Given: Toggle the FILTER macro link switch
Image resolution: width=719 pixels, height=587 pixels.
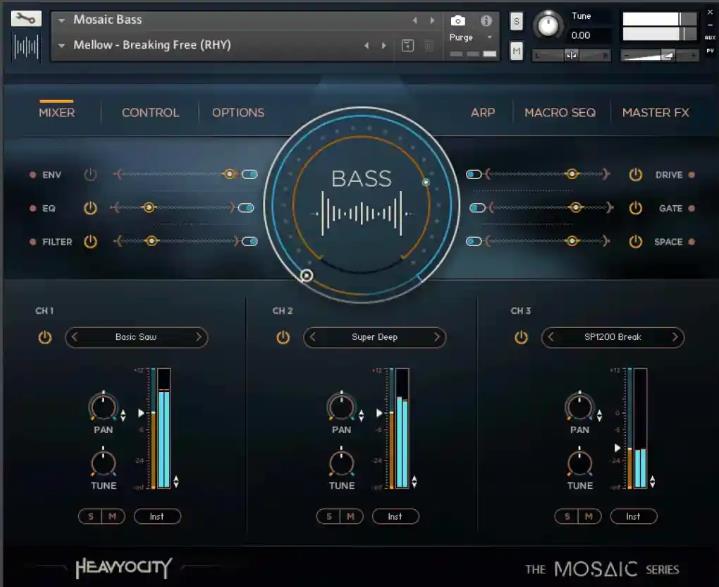Looking at the screenshot, I should [249, 241].
